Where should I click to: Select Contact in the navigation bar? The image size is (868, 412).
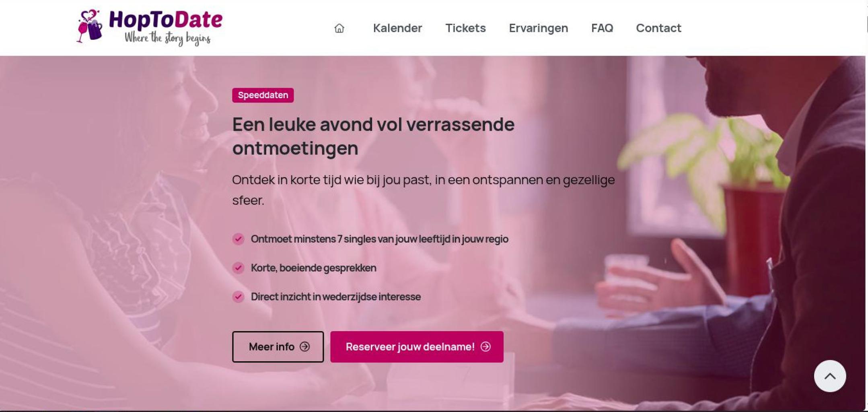click(658, 28)
